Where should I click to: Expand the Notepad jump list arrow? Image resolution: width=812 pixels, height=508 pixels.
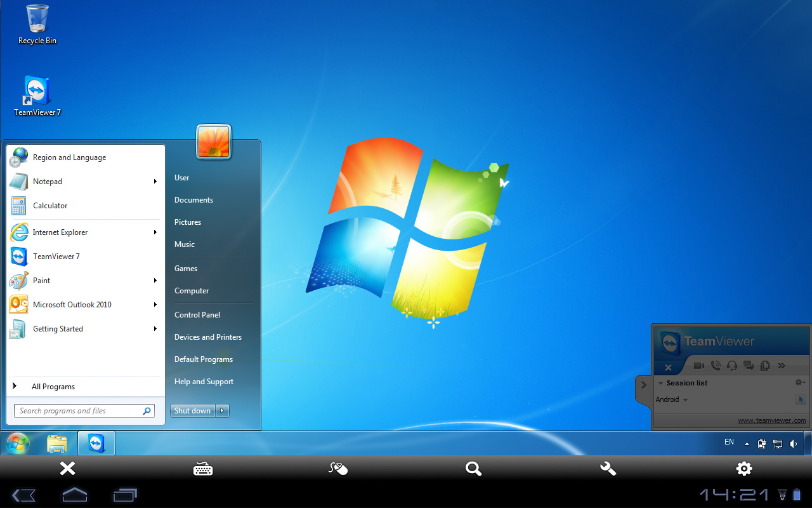(155, 182)
